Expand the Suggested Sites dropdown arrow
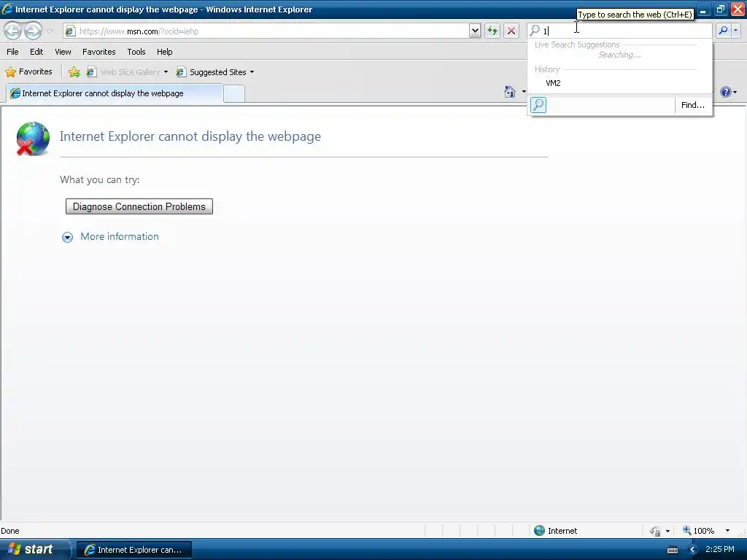The image size is (747, 560). click(252, 72)
